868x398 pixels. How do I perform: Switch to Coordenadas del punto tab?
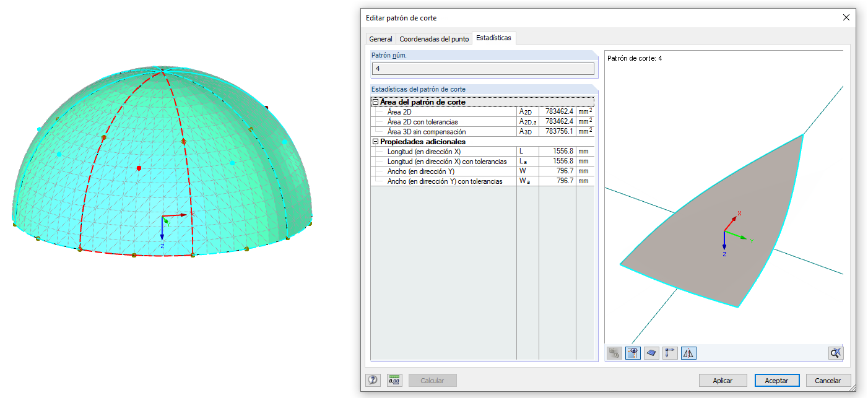[x=434, y=39]
